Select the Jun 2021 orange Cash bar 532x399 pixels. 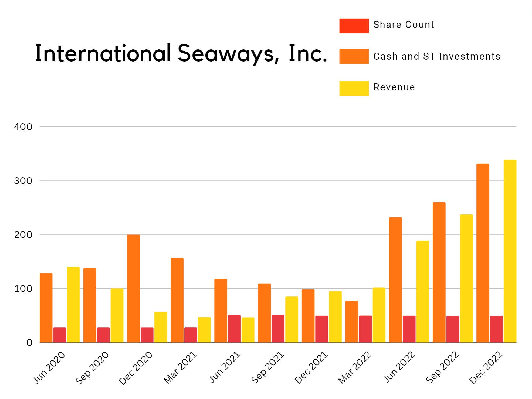point(221,311)
